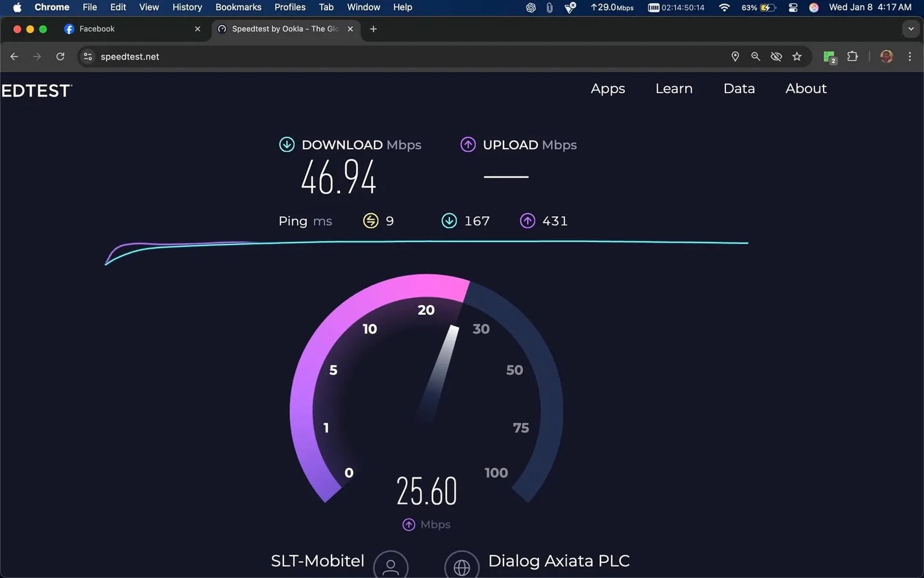Image resolution: width=924 pixels, height=578 pixels.
Task: Open the Chrome extensions puzzle icon
Action: point(852,56)
